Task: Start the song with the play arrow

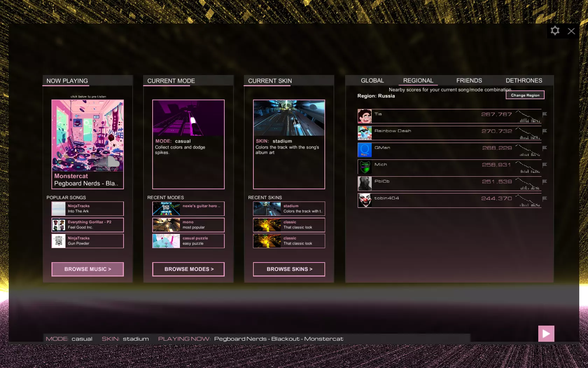Action: (546, 334)
